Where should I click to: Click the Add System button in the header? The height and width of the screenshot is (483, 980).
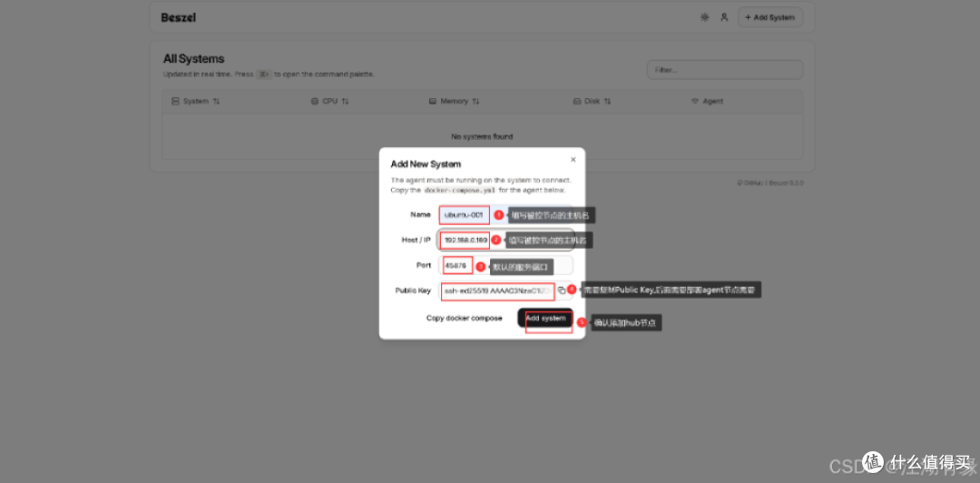coord(770,17)
